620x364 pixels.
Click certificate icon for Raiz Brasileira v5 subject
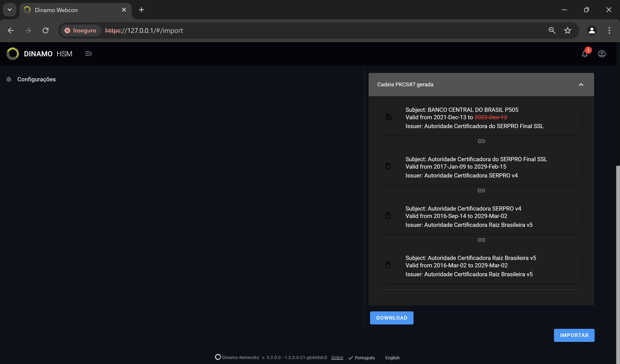(x=388, y=265)
